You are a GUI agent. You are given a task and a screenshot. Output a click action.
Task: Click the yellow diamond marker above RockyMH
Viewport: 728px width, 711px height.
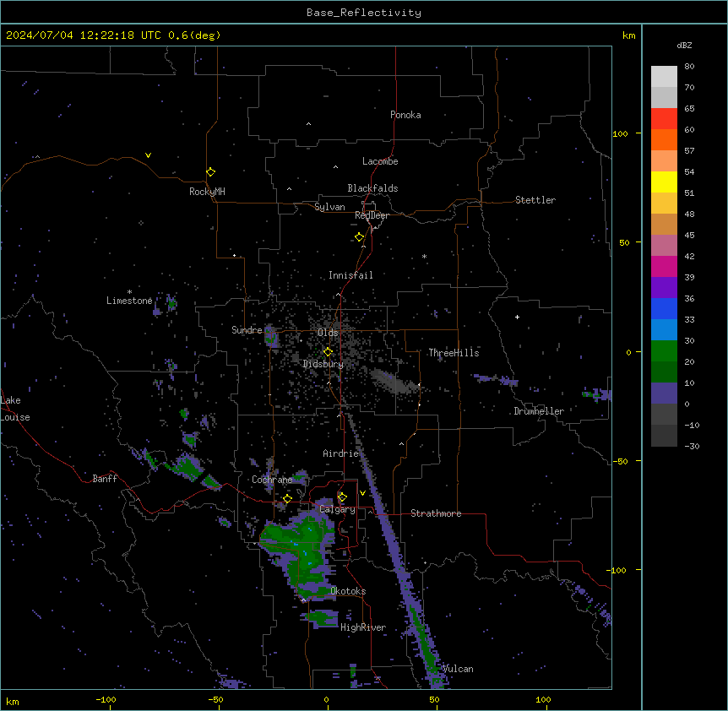click(x=210, y=172)
